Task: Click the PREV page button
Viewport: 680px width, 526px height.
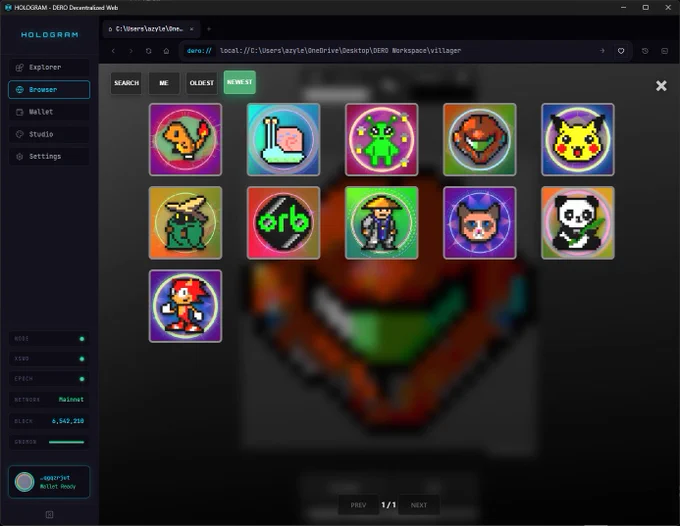Action: (358, 505)
